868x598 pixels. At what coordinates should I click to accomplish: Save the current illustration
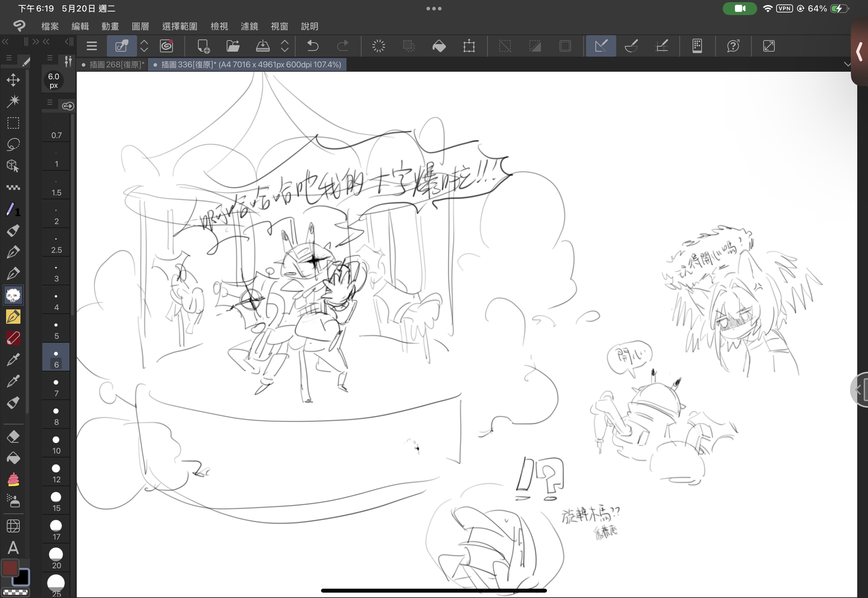(x=263, y=46)
